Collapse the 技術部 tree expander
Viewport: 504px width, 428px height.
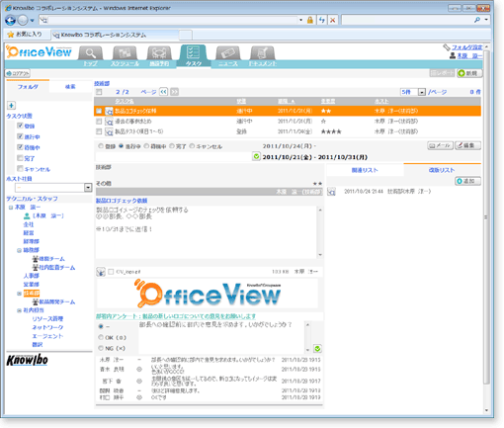coord(19,294)
